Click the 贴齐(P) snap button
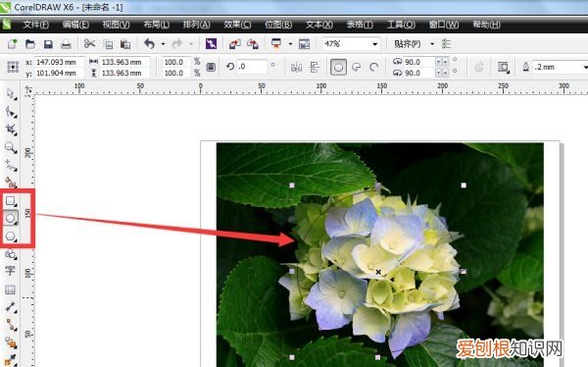The height and width of the screenshot is (367, 588). 408,44
